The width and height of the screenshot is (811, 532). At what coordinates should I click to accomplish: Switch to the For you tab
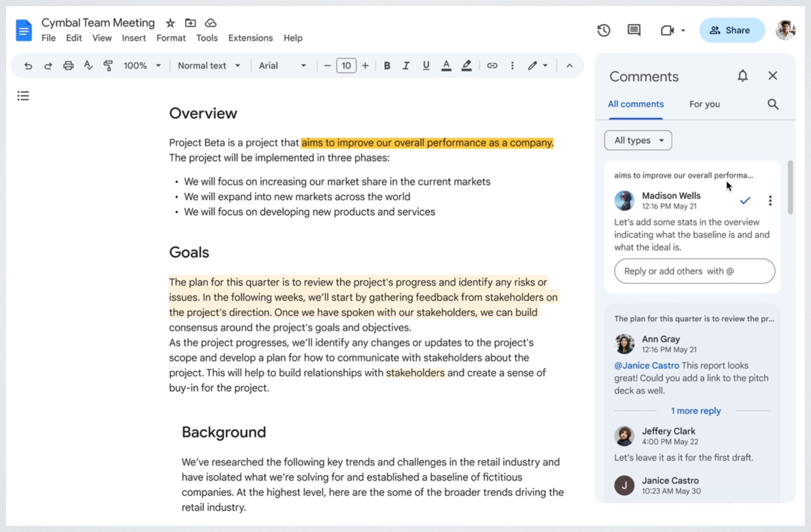[704, 104]
